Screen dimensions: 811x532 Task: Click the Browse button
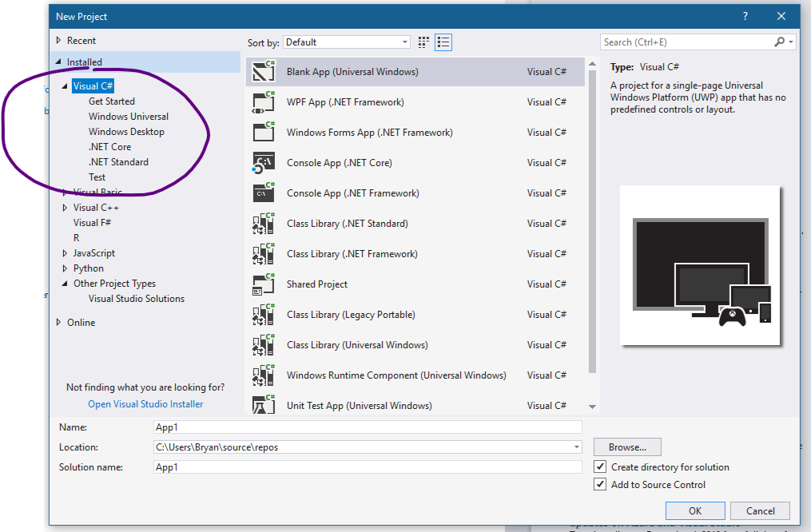pyautogui.click(x=626, y=447)
